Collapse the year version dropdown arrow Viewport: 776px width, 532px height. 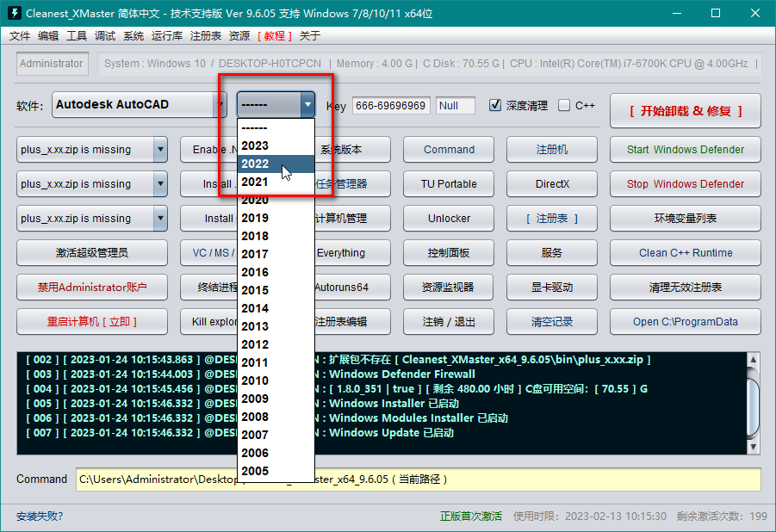pyautogui.click(x=307, y=104)
